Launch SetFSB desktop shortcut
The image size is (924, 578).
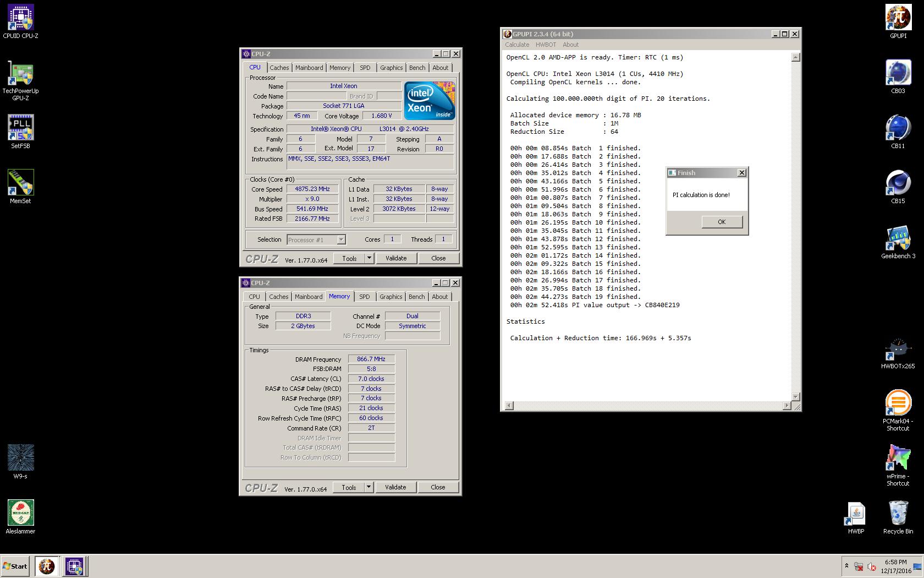click(x=20, y=132)
